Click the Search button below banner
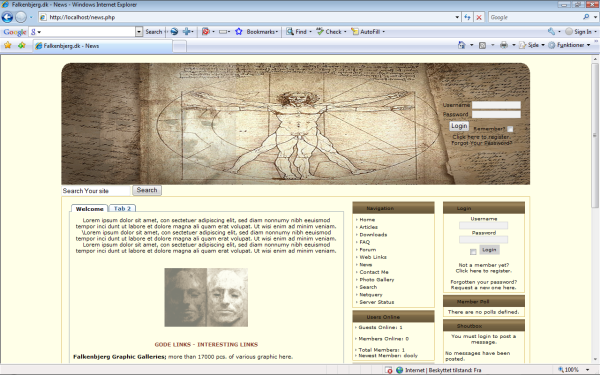 [x=147, y=190]
